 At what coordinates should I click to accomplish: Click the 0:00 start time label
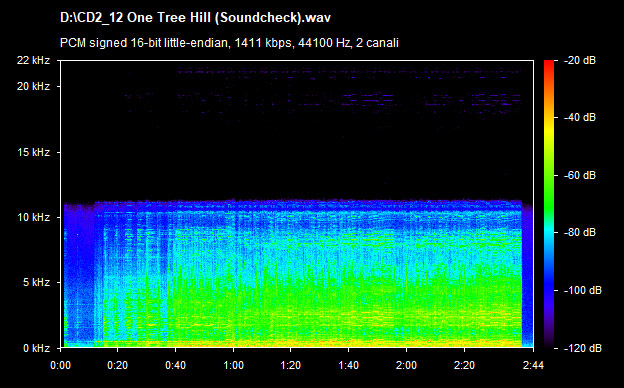click(x=60, y=365)
